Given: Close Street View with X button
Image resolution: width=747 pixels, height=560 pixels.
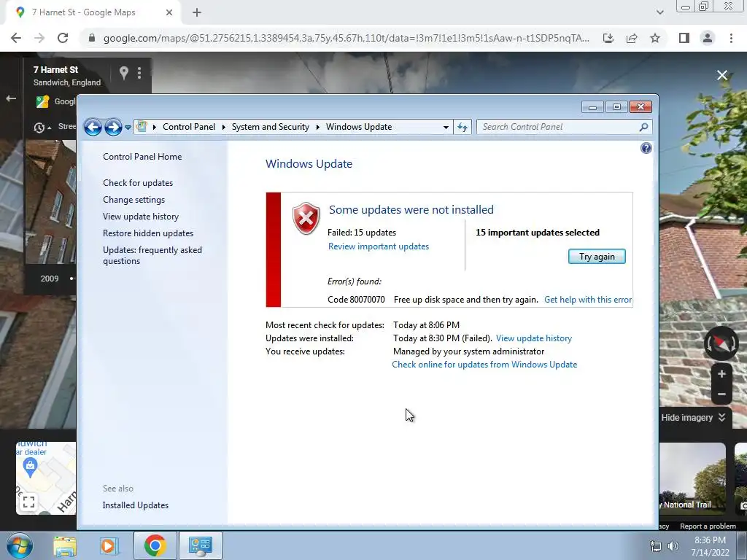Looking at the screenshot, I should [x=721, y=75].
